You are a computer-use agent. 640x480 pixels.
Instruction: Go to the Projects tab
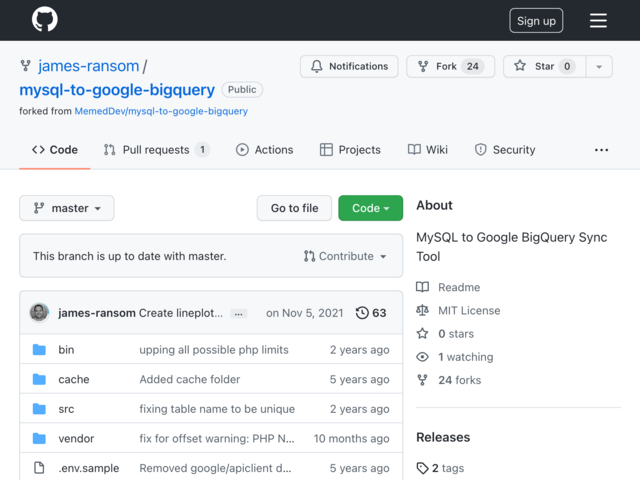pos(350,150)
